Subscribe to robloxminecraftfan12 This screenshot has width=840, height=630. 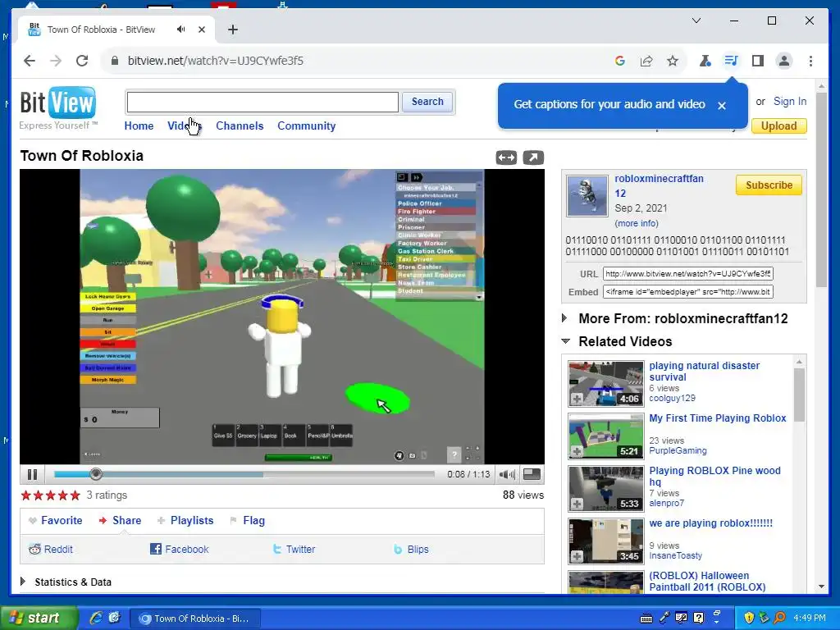(769, 185)
